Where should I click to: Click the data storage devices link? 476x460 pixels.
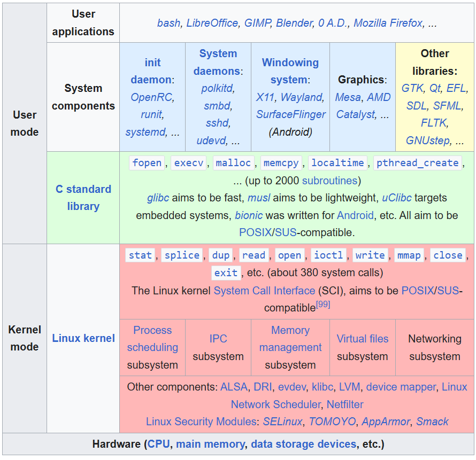[x=303, y=444]
